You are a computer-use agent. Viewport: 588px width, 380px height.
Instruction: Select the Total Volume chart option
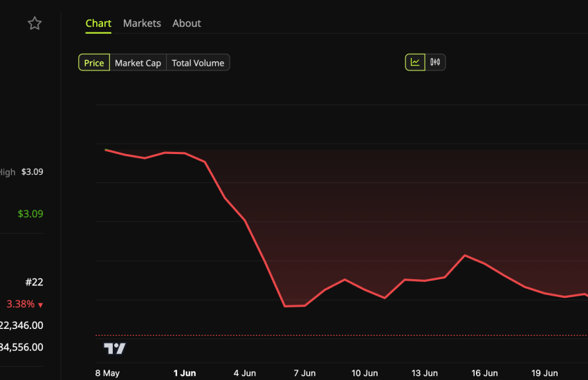pyautogui.click(x=198, y=62)
